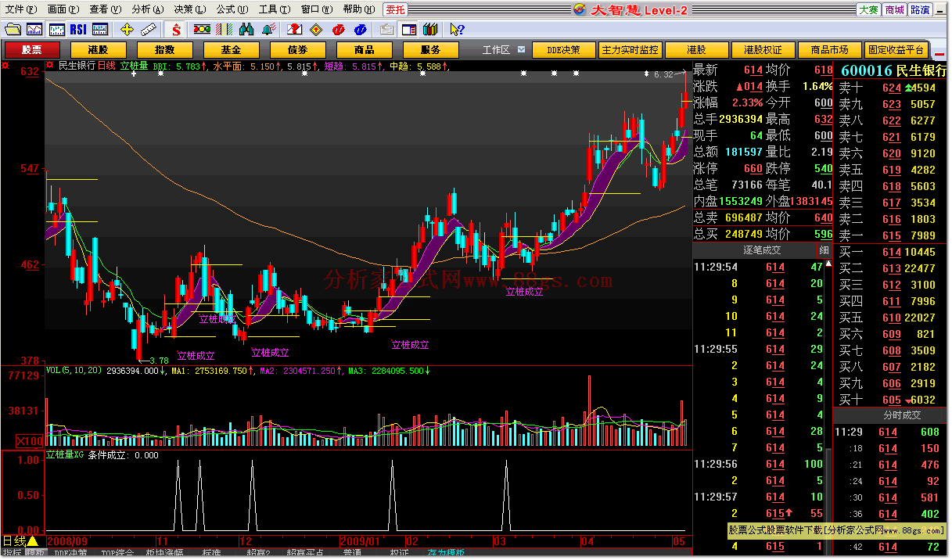
Task: Toggle the red dollar sign tool
Action: pos(176,30)
